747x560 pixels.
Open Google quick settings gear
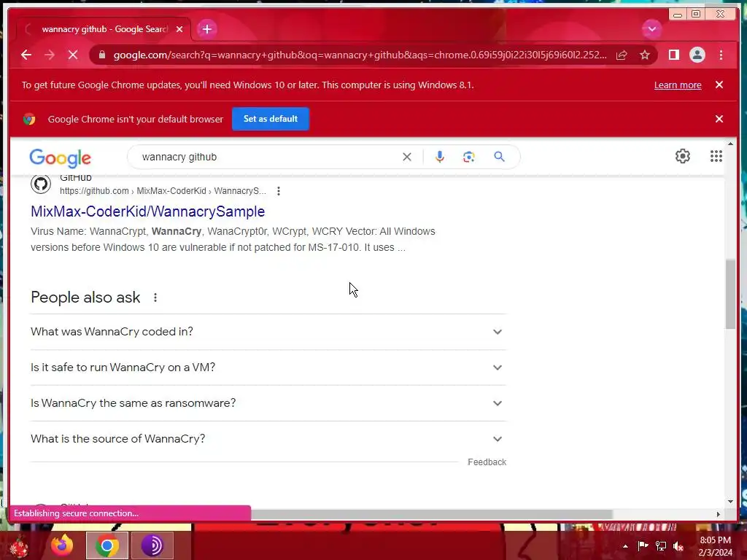click(683, 156)
